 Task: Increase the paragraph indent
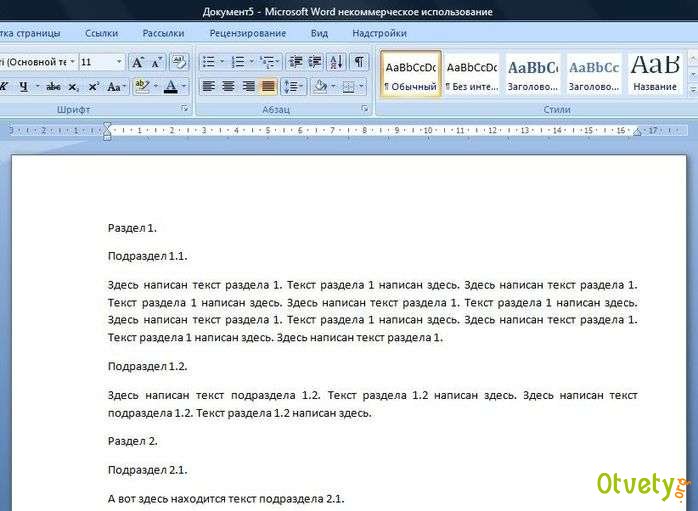pyautogui.click(x=314, y=62)
